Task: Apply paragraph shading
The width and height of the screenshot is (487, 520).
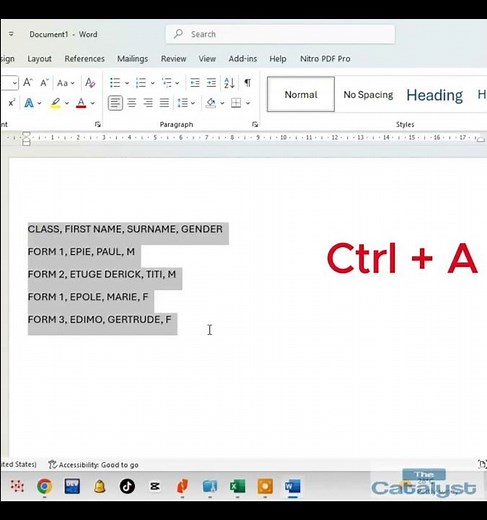Action: click(211, 103)
